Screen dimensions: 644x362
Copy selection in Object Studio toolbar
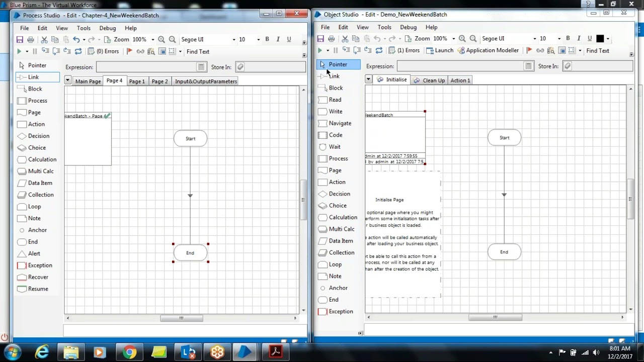pos(356,38)
